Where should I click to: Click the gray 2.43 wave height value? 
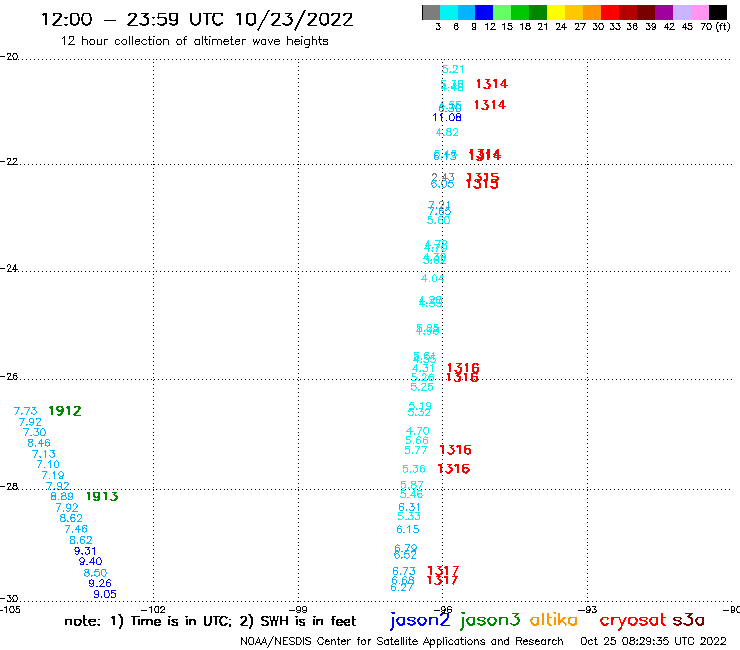pos(443,177)
